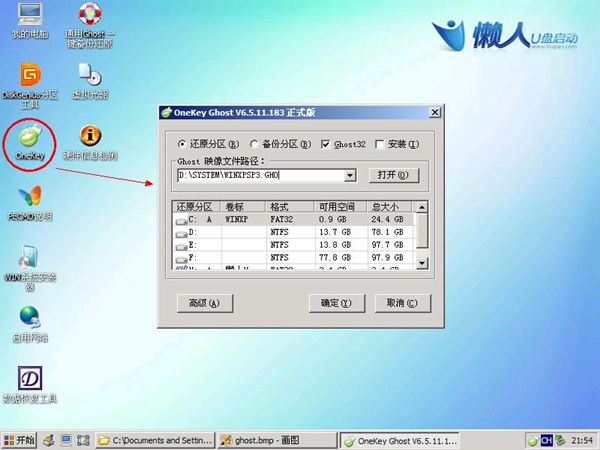Click the 77.8 GB free space cell
600x450 pixels.
(335, 258)
